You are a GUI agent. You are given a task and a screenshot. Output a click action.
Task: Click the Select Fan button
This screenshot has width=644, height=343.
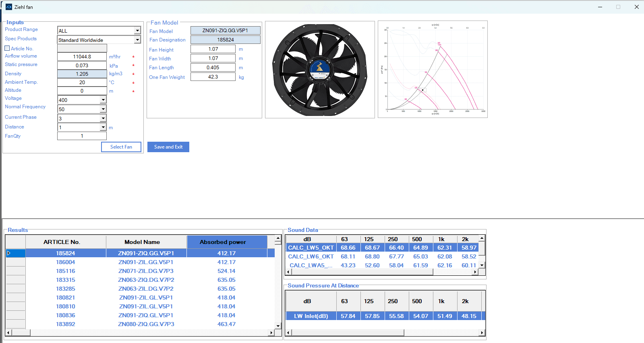point(121,147)
